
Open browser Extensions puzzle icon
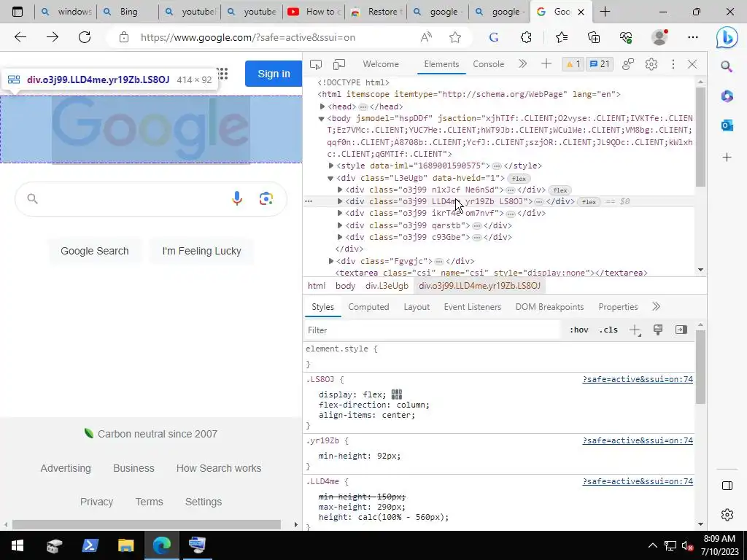(526, 37)
